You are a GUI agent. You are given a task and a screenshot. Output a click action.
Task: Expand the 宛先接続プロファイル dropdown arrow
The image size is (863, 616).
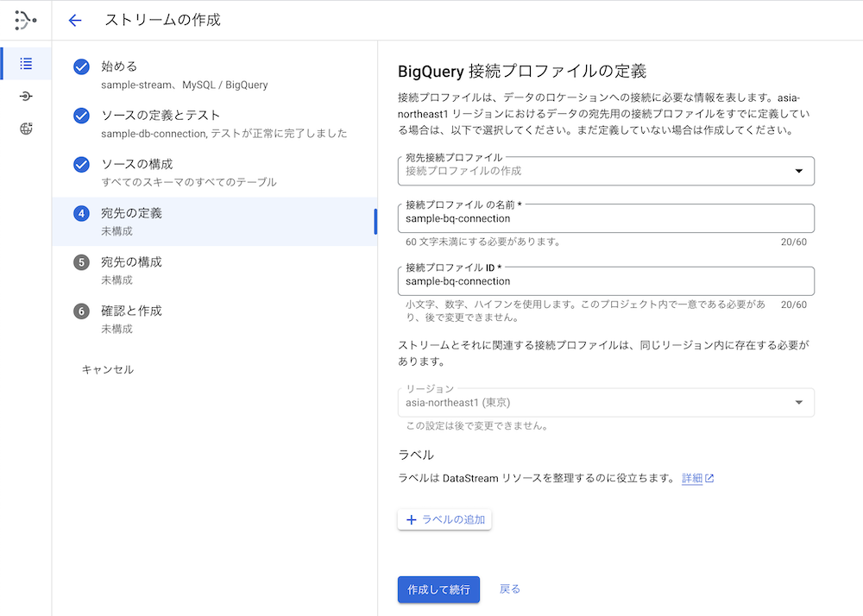(x=798, y=171)
